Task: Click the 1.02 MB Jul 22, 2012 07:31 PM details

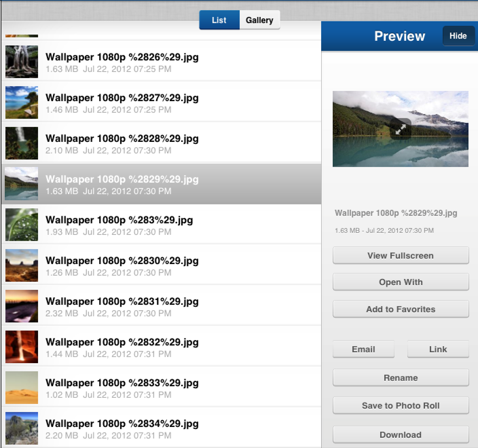Action: pyautogui.click(x=109, y=395)
